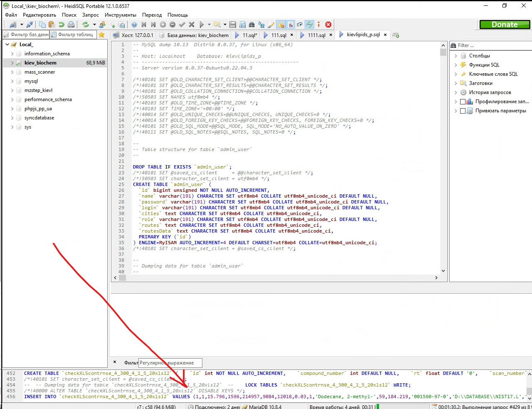The image size is (532, 409).
Task: Click the Refresh toolbar icon
Action: pos(86,25)
